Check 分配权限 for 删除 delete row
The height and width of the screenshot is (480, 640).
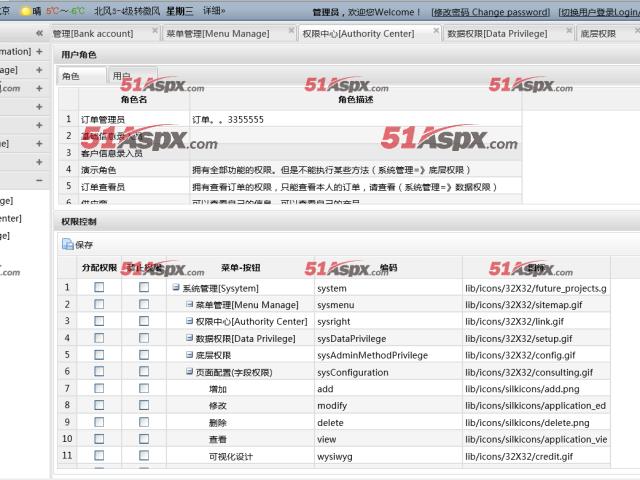[99, 422]
